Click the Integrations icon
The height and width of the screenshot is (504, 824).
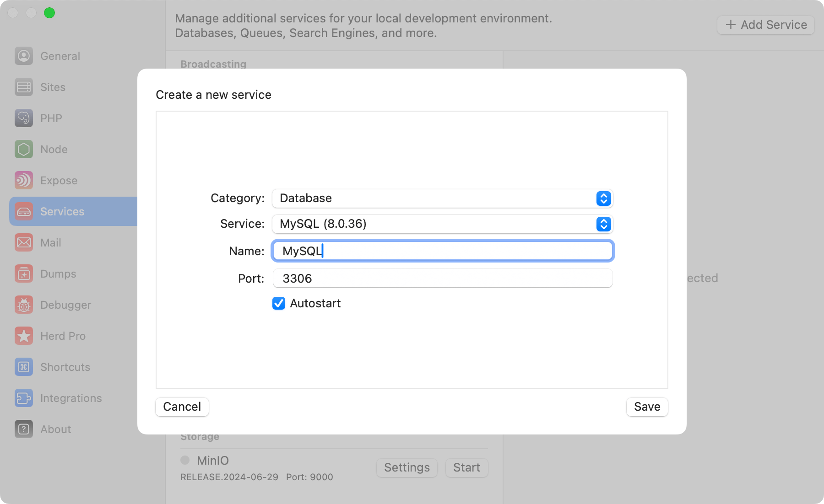[x=23, y=398]
